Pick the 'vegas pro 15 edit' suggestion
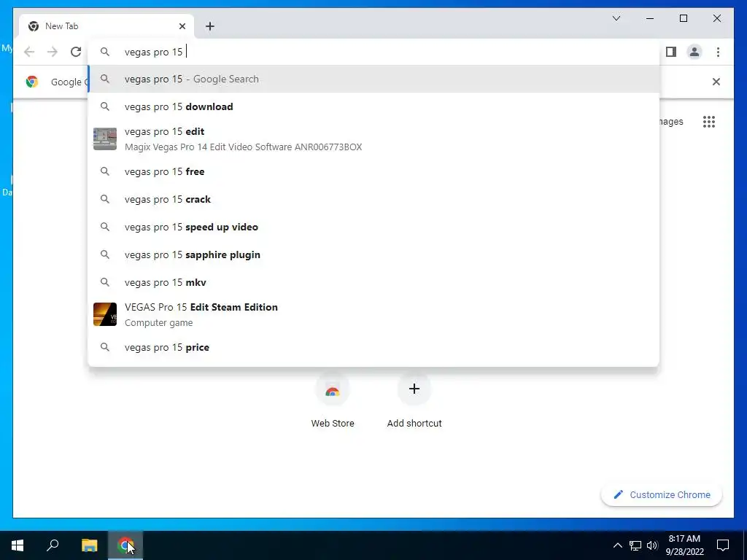This screenshot has height=560, width=747. coord(374,139)
